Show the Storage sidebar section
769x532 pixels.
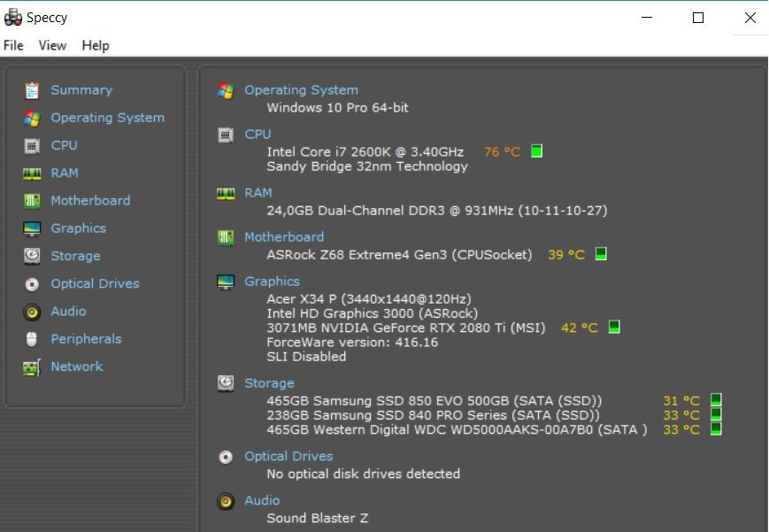pos(75,256)
